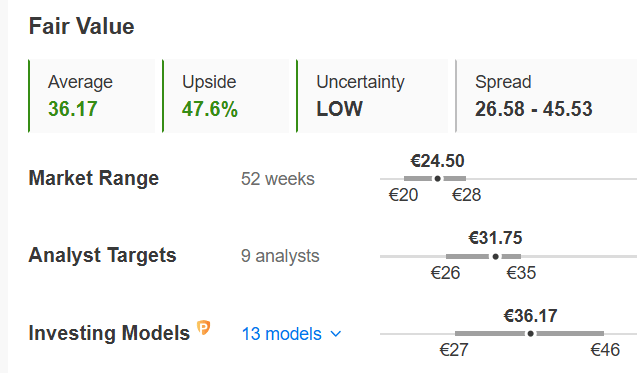Click the Investing Models slider dot

(x=530, y=334)
